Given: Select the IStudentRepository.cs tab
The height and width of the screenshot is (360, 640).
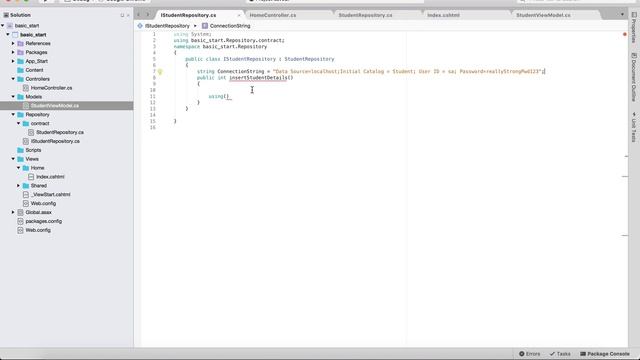Looking at the screenshot, I should (x=188, y=15).
